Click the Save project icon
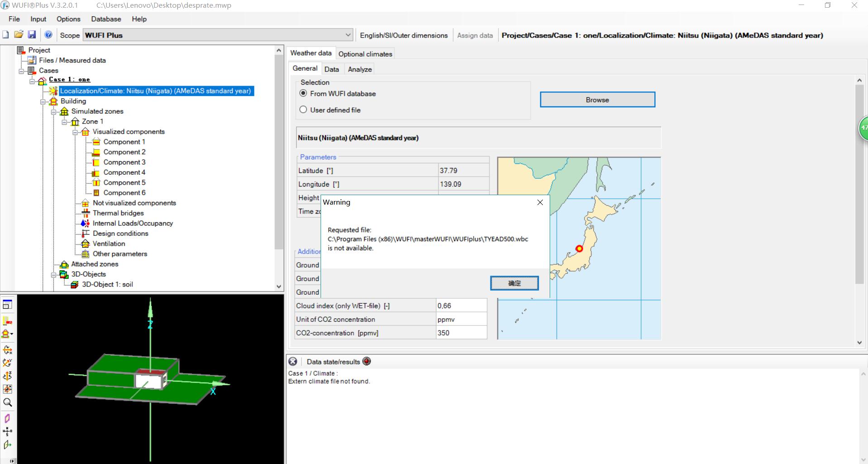 click(x=32, y=35)
